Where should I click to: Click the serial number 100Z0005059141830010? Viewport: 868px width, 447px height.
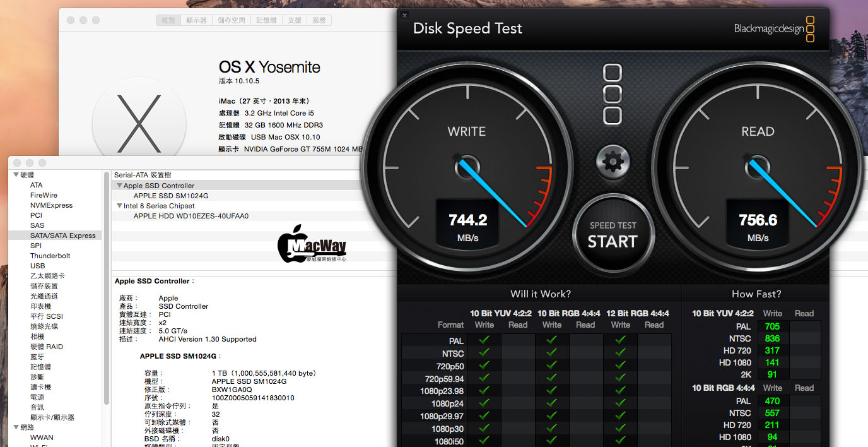pos(253,398)
